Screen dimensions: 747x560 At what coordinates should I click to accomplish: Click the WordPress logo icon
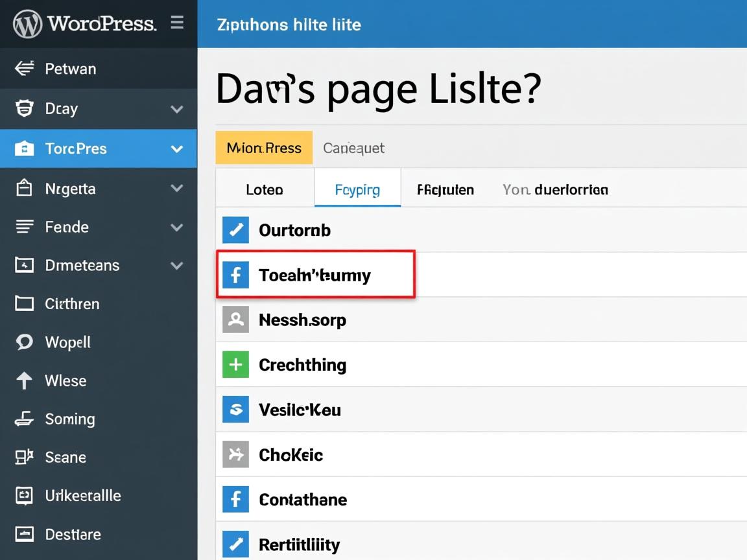pos(27,24)
